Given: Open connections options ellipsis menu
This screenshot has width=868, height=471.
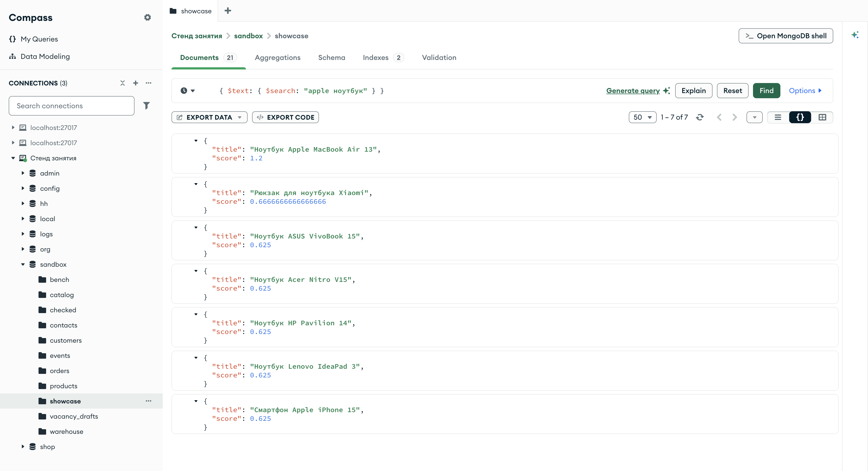Looking at the screenshot, I should 149,83.
